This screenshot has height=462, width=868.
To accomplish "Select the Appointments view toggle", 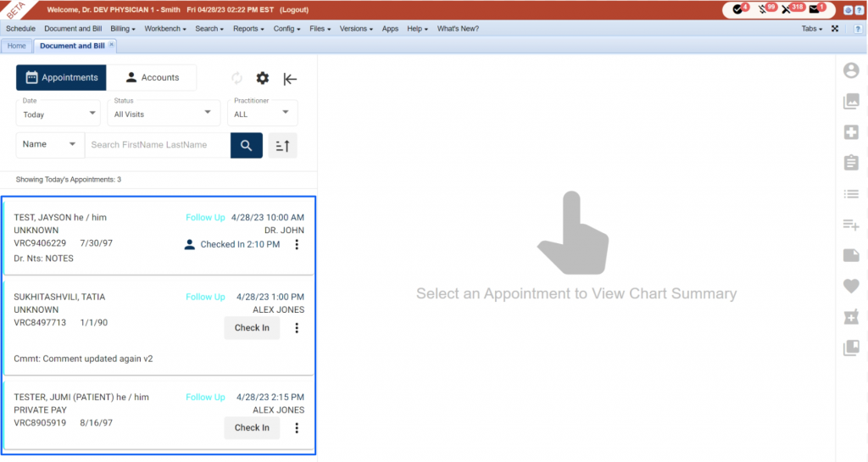I will pyautogui.click(x=61, y=77).
